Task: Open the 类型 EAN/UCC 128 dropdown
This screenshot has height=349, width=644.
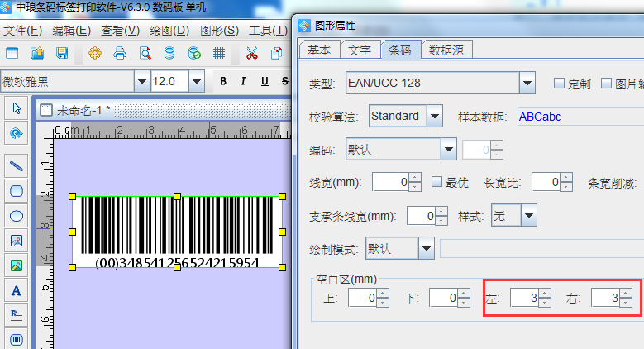Action: click(x=527, y=84)
